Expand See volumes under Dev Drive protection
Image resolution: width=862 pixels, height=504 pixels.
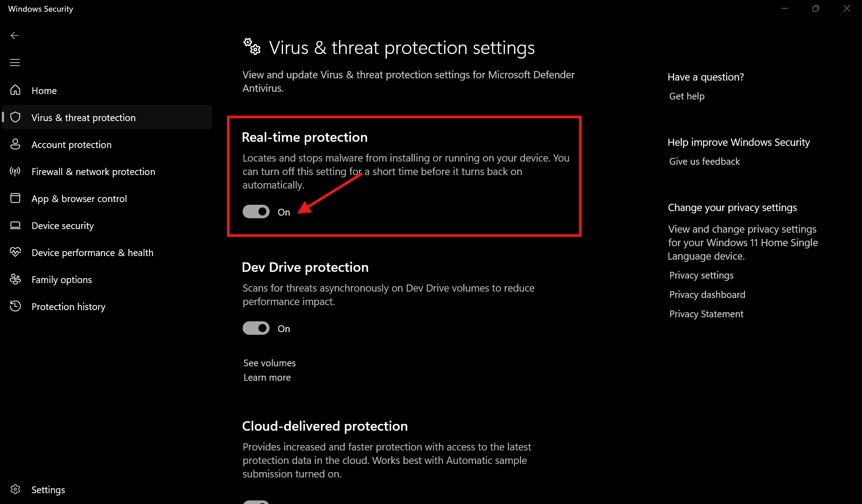269,363
